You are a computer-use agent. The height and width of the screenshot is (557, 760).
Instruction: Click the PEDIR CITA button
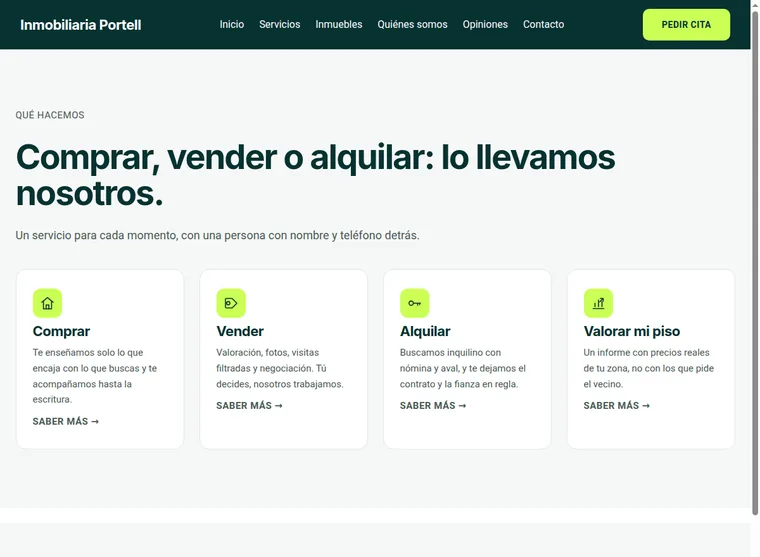coord(686,25)
